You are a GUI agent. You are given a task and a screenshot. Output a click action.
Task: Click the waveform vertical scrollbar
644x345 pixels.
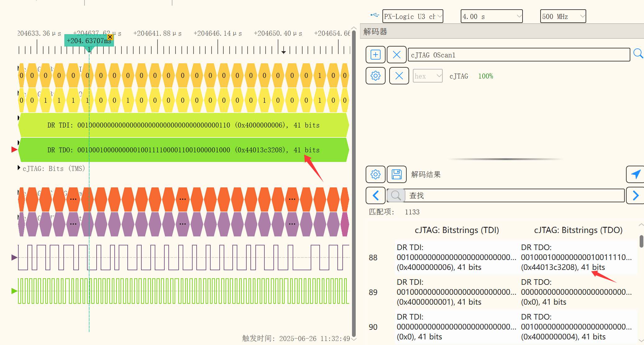(x=354, y=183)
